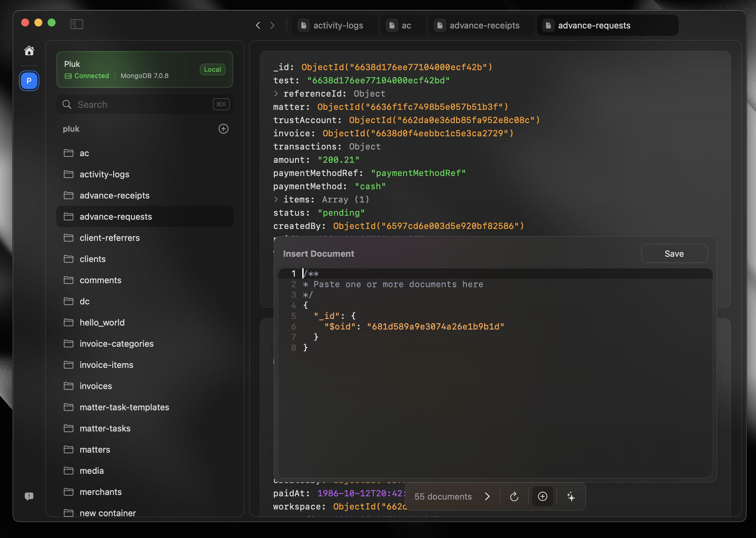756x538 pixels.
Task: Switch to the advance-receipts tab
Action: tap(481, 25)
